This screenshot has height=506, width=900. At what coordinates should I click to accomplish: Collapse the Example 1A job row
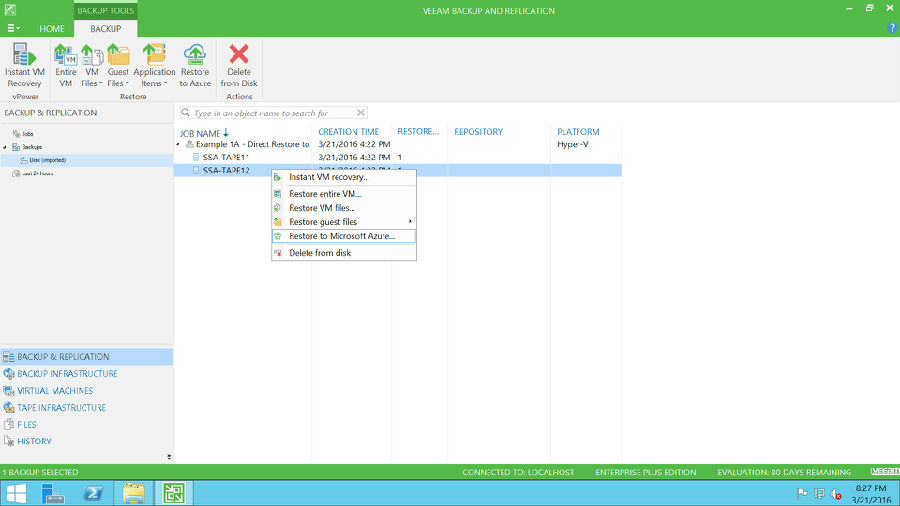[178, 145]
